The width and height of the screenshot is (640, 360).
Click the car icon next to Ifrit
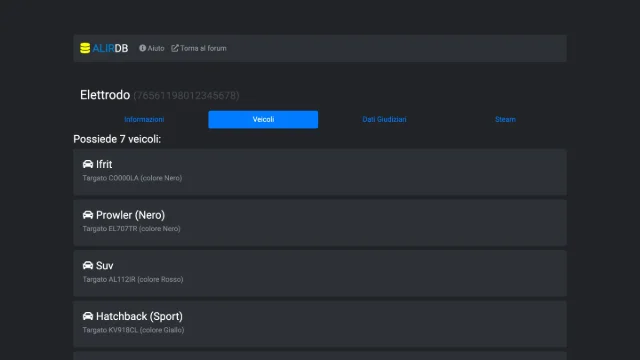(88, 164)
